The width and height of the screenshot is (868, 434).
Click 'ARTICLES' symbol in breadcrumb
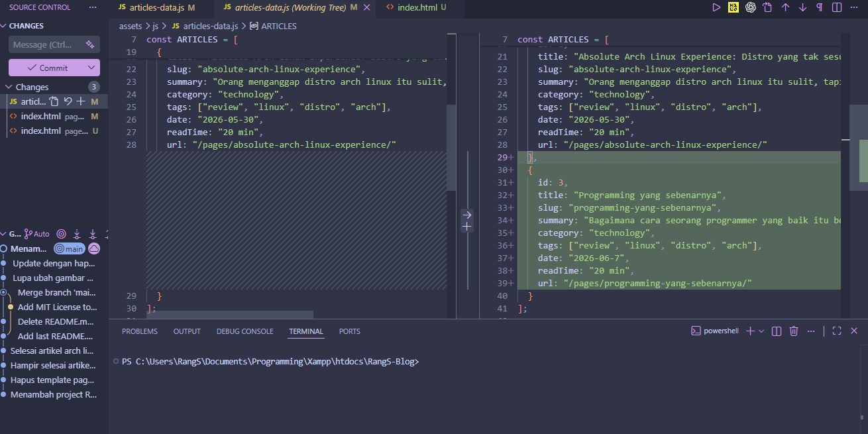click(279, 27)
